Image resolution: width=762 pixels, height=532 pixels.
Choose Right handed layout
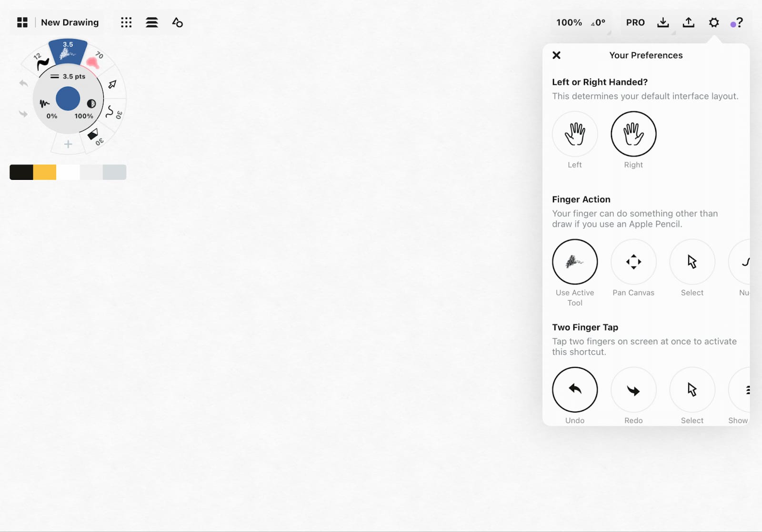(x=633, y=134)
